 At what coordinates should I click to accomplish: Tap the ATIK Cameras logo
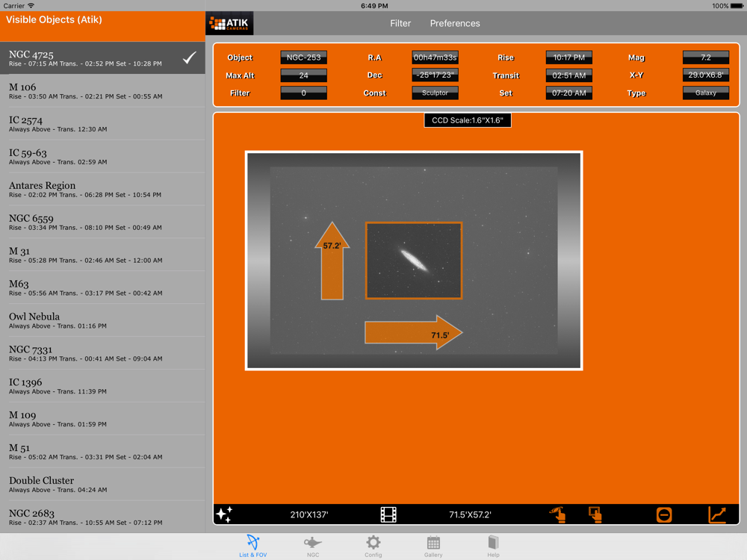coord(229,24)
